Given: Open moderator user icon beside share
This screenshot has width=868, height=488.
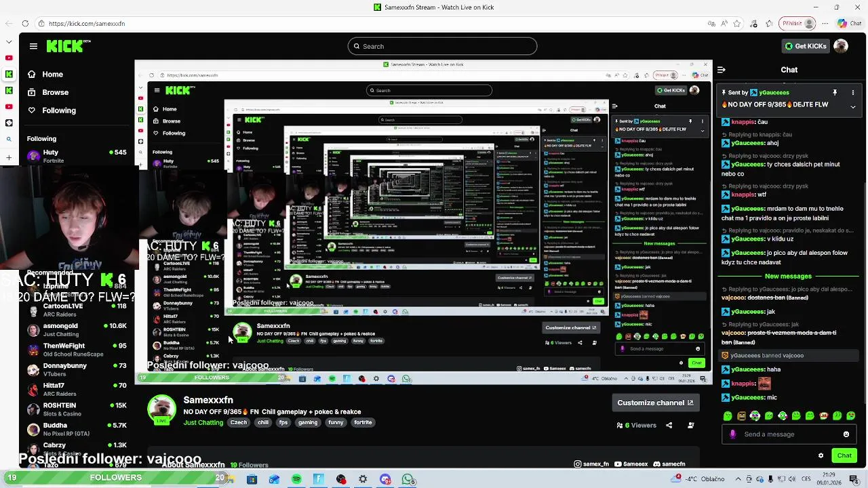Looking at the screenshot, I should tap(691, 426).
